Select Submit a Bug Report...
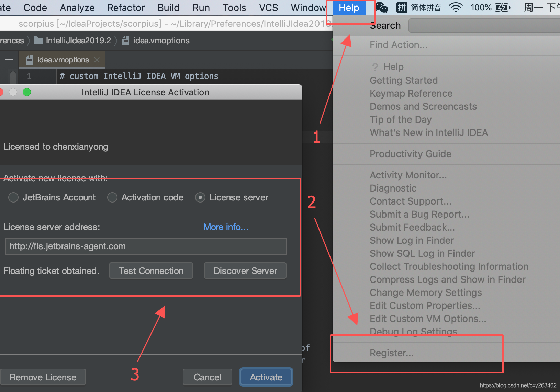 [x=419, y=214]
